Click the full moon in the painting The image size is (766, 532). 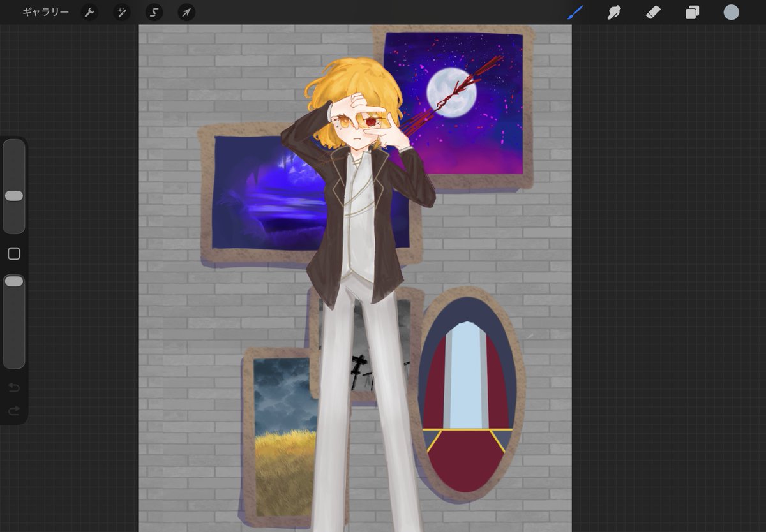(x=452, y=92)
